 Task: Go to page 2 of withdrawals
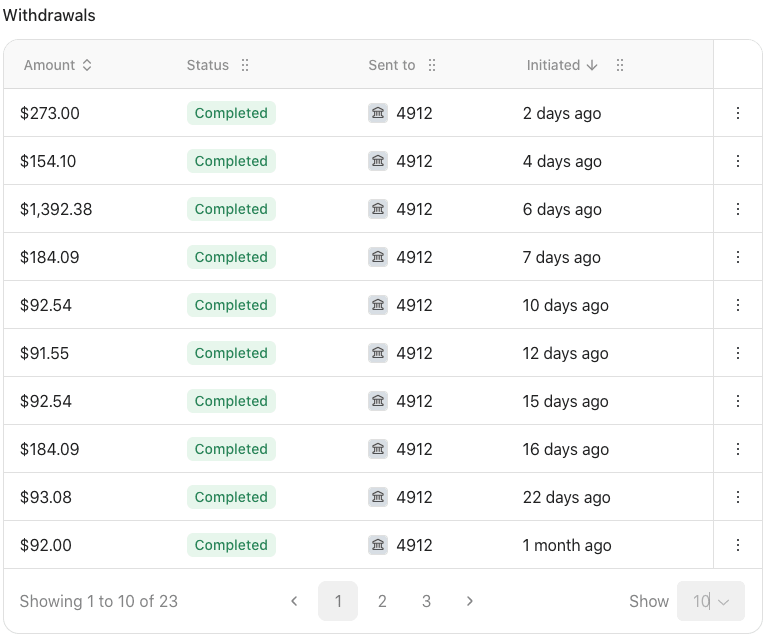(x=382, y=601)
